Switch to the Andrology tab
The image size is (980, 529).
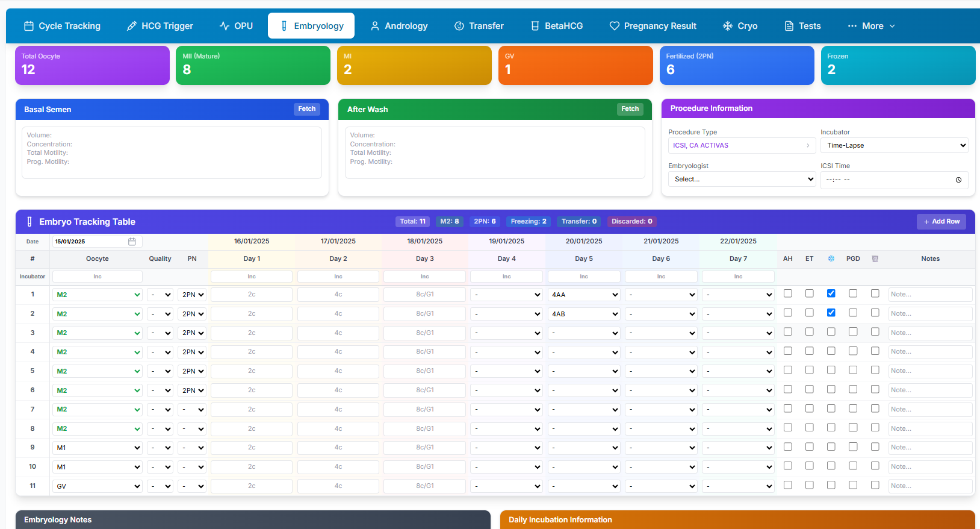(399, 26)
